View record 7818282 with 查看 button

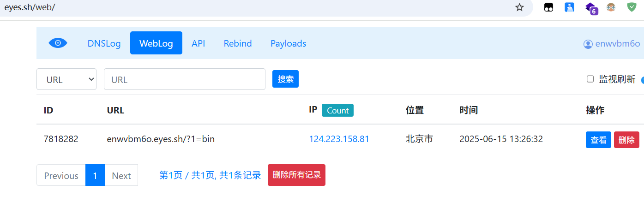click(x=598, y=140)
